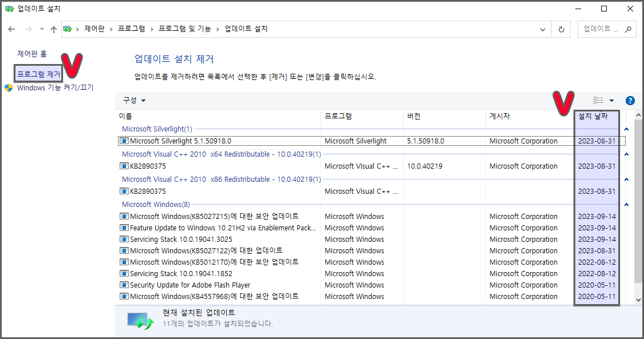Collapse the Microsoft Silverlight group
The image size is (644, 339).
click(x=626, y=129)
